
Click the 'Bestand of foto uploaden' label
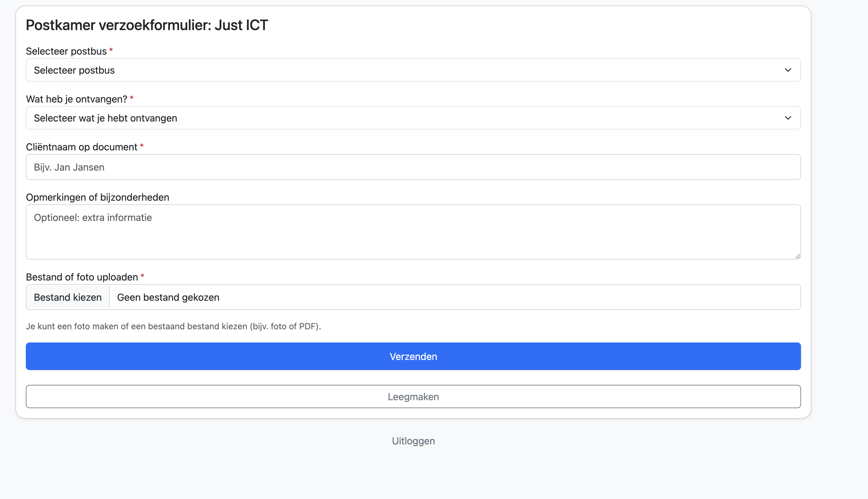82,277
